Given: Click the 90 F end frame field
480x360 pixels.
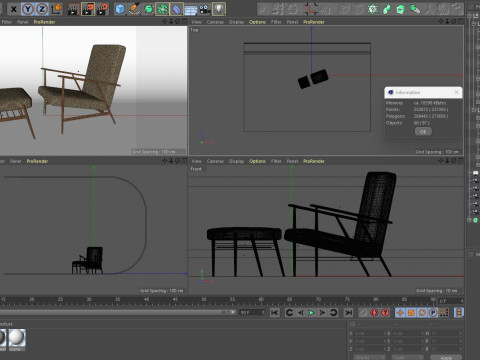Looking at the screenshot, I should point(252,312).
